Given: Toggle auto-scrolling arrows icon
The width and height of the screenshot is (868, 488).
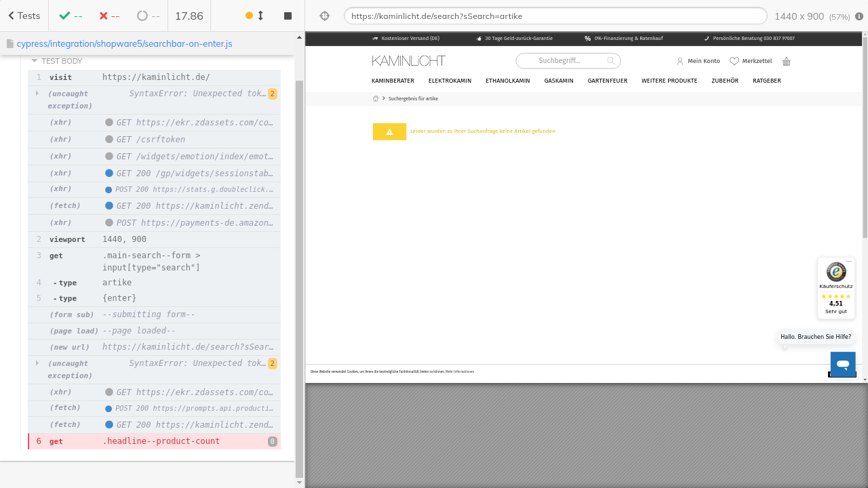Looking at the screenshot, I should [260, 16].
